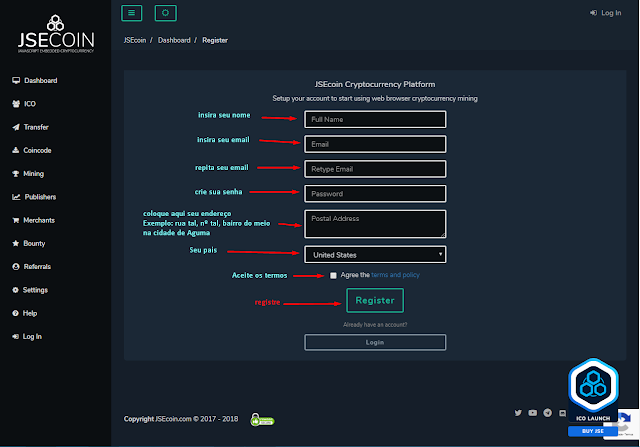Image resolution: width=640 pixels, height=447 pixels.
Task: Open the Mining page in the sidebar
Action: tap(28, 173)
